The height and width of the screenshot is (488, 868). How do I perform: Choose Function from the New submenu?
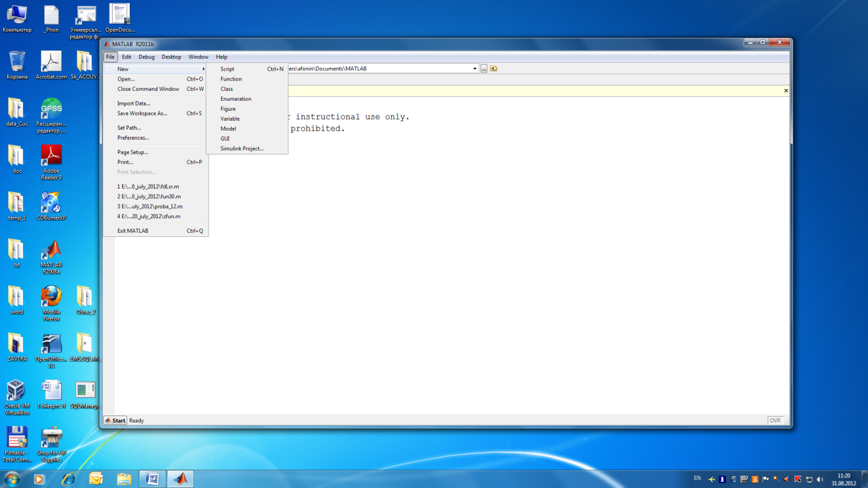click(x=247, y=79)
